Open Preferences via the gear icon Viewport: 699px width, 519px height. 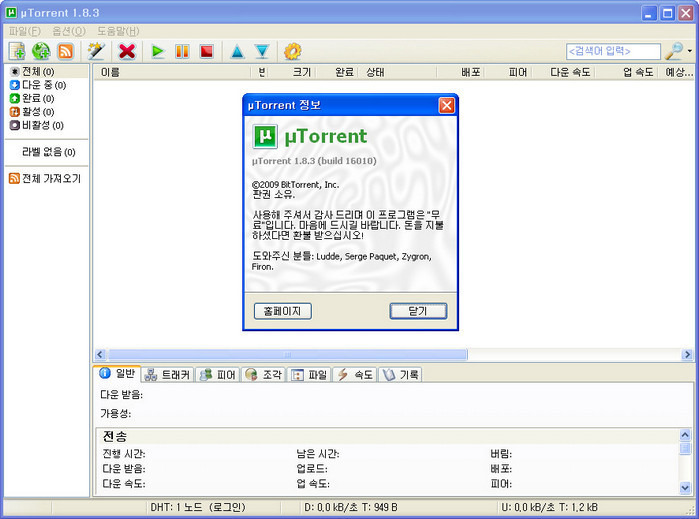point(292,51)
